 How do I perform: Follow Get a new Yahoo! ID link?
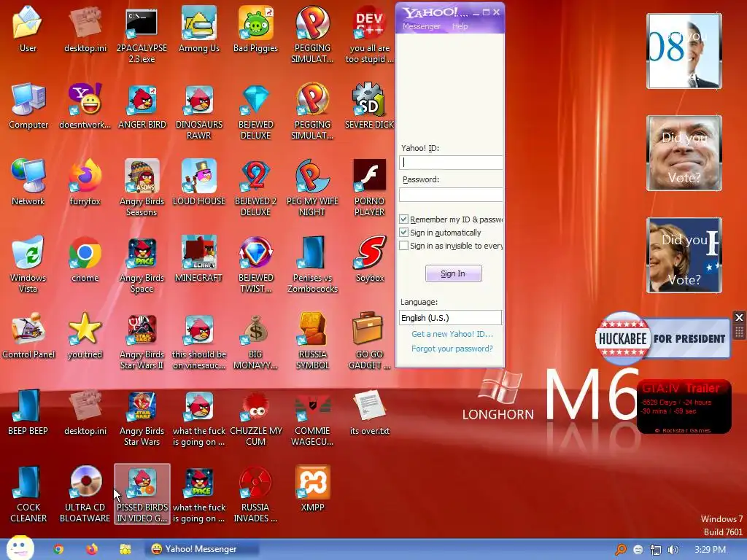(x=452, y=334)
